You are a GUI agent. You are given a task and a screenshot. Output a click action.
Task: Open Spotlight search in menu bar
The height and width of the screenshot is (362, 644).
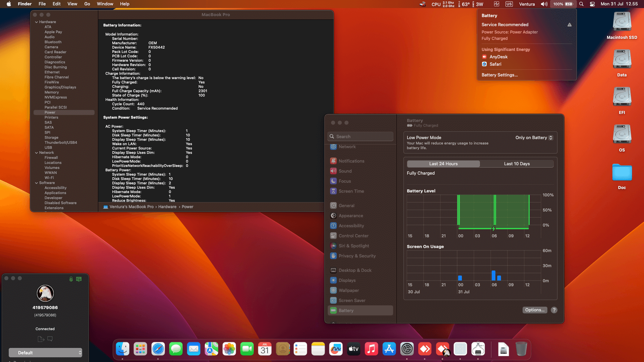581,4
